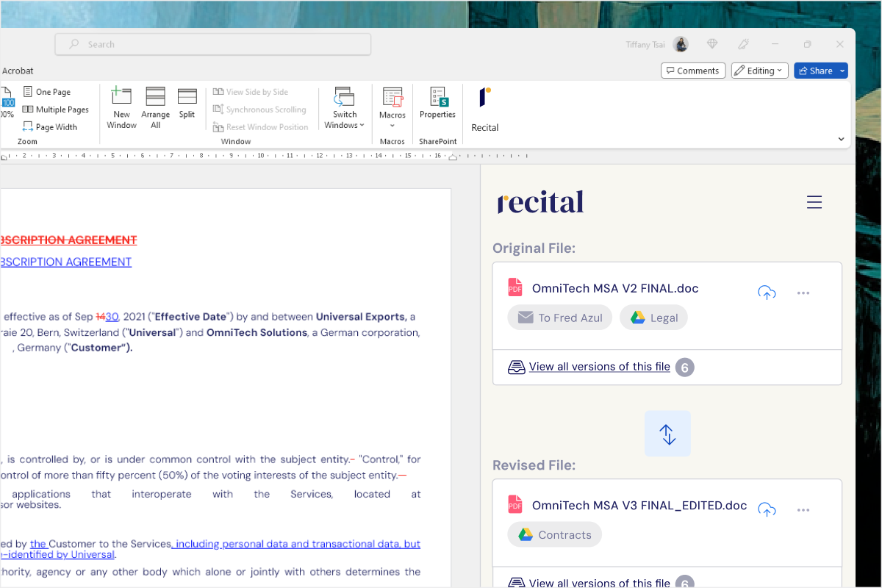Click the Revised File: label

534,465
